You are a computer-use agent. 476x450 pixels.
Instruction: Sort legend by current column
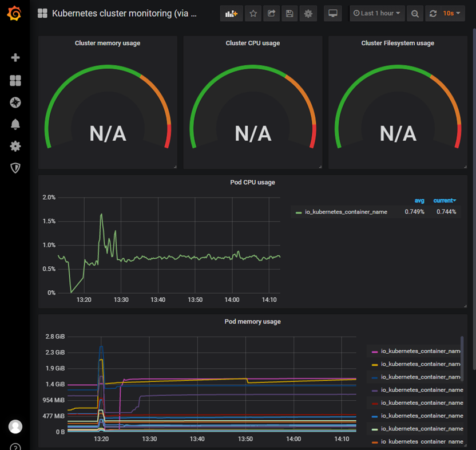[x=445, y=200]
